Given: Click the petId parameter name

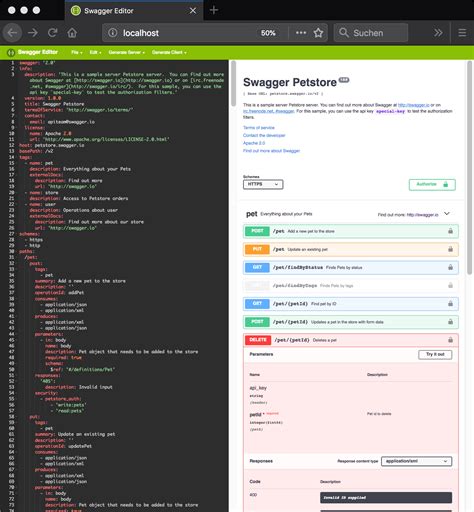Looking at the screenshot, I should point(255,414).
